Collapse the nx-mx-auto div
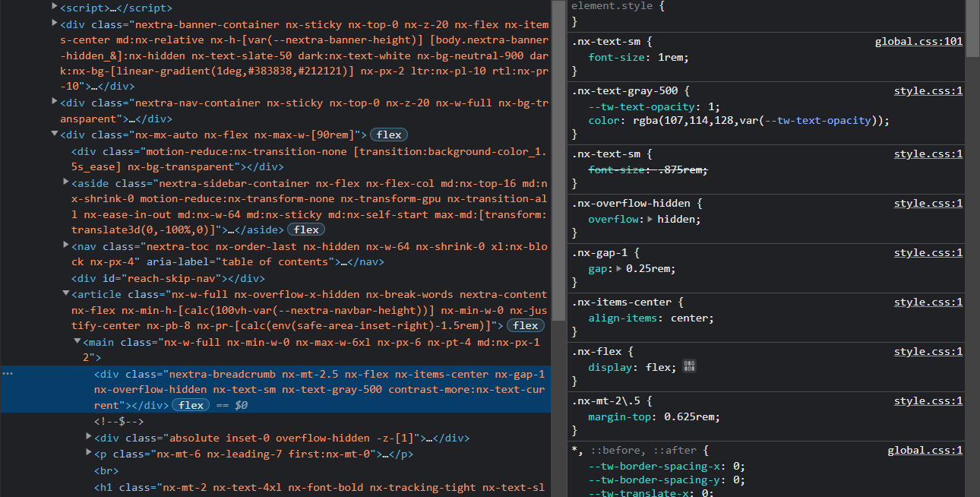Image resolution: width=980 pixels, height=497 pixels. 54,133
